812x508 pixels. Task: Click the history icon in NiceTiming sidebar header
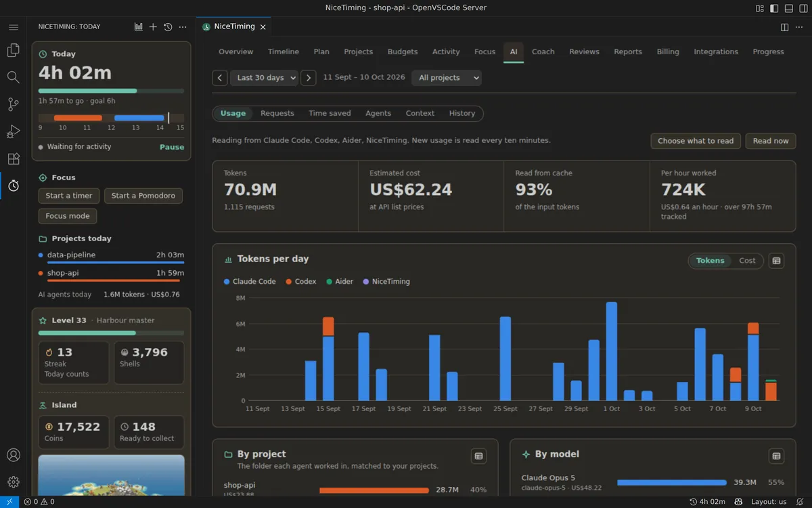168,27
